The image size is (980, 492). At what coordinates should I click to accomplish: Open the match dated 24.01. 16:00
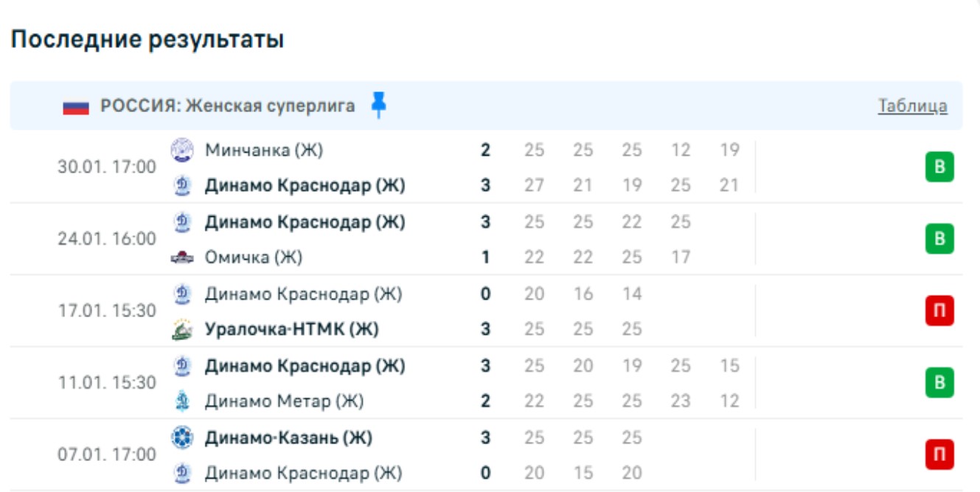pos(107,239)
